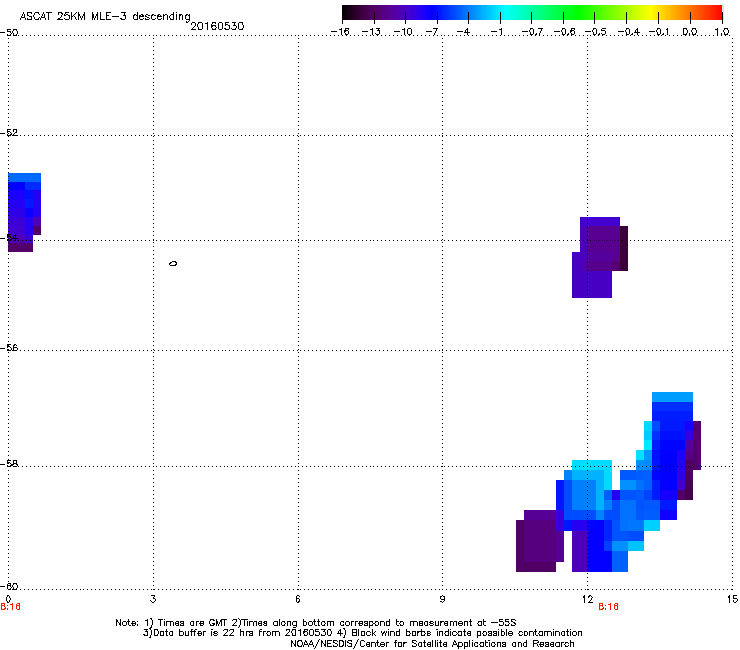The image size is (740, 650).
Task: Click the color bar label -0.6
Action: (564, 32)
